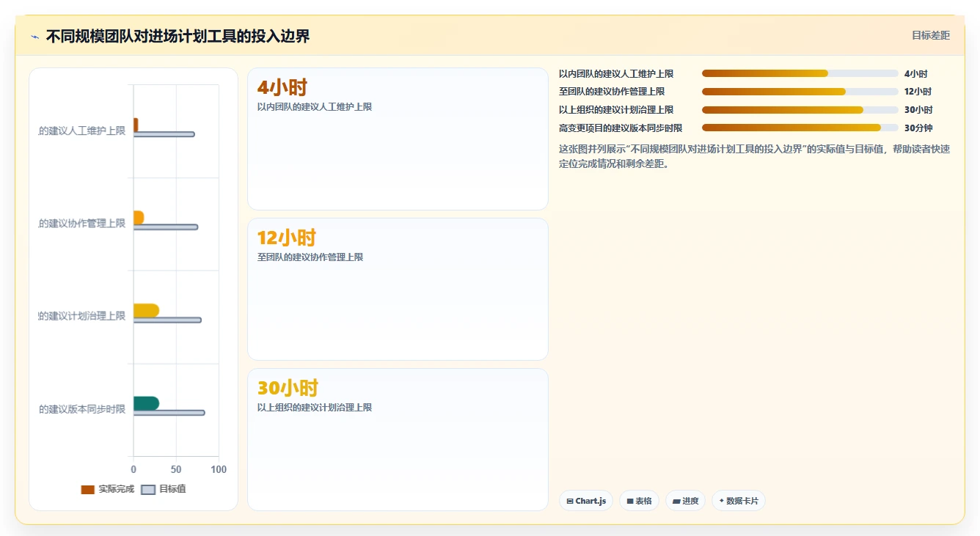Click the 目标差距 label in header
Viewport: 980px width, 536px height.
(x=930, y=35)
